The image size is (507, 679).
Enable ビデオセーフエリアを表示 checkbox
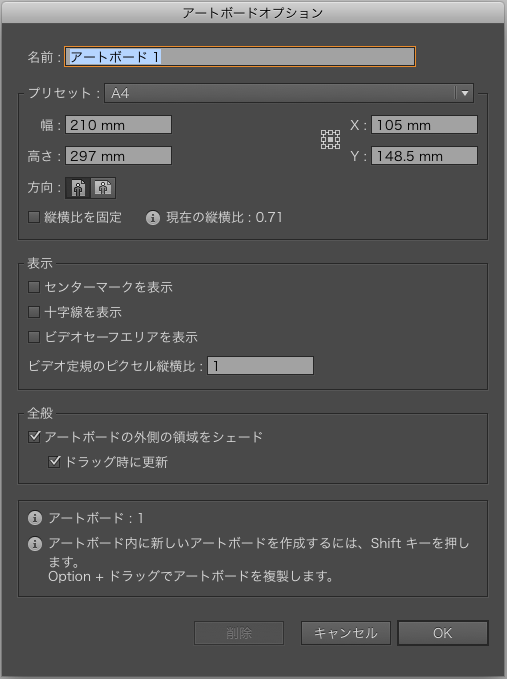(x=34, y=337)
